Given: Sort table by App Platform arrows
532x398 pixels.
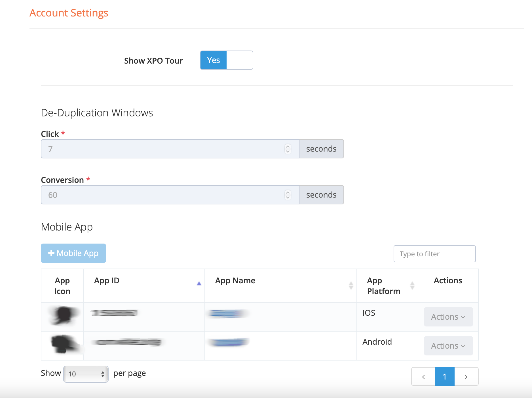Looking at the screenshot, I should [x=412, y=286].
